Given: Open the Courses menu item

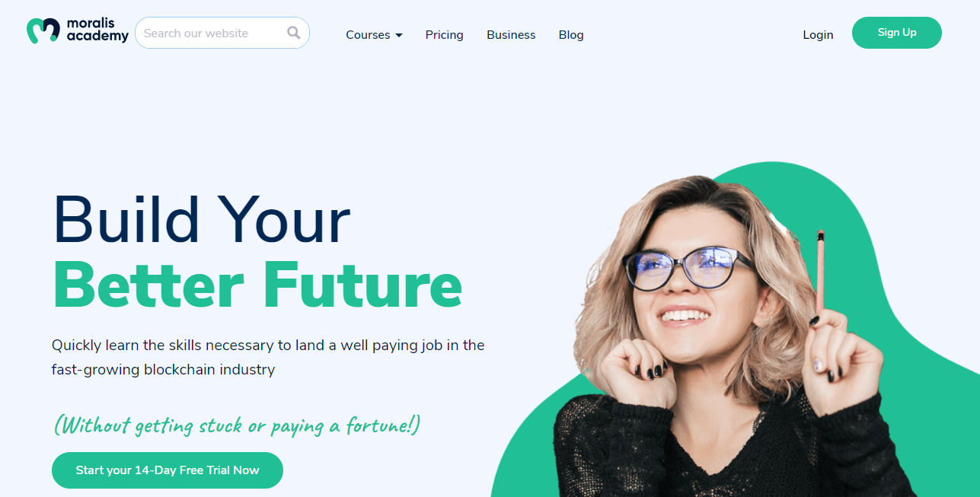Looking at the screenshot, I should point(368,35).
